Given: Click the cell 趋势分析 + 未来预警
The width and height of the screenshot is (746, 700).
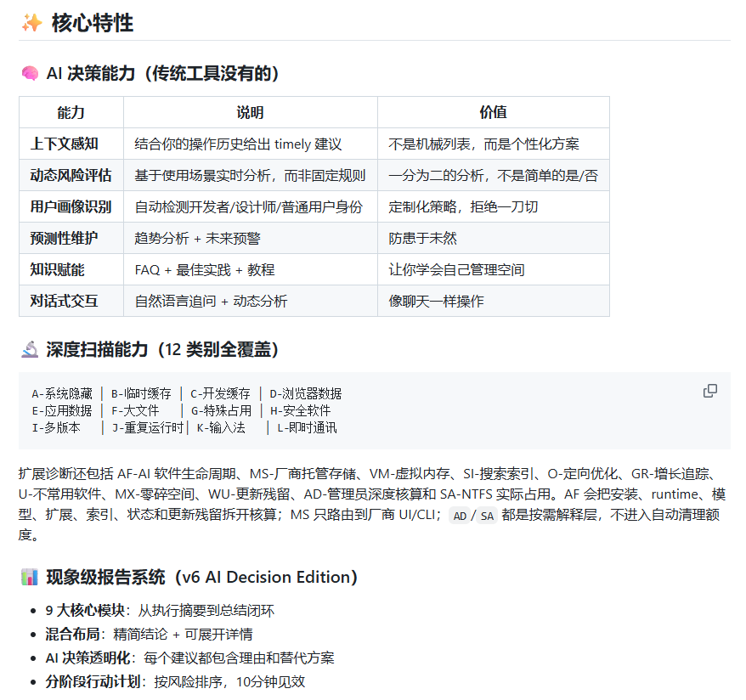Looking at the screenshot, I should [x=251, y=238].
